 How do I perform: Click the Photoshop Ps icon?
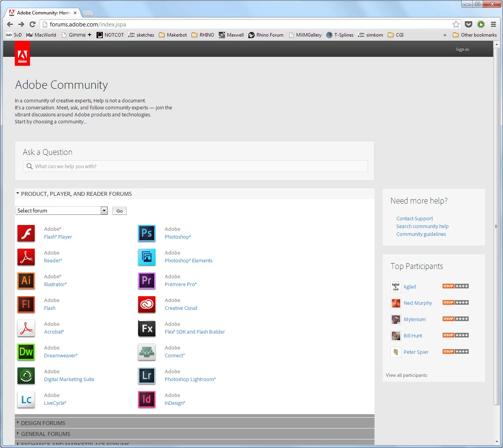tap(147, 233)
